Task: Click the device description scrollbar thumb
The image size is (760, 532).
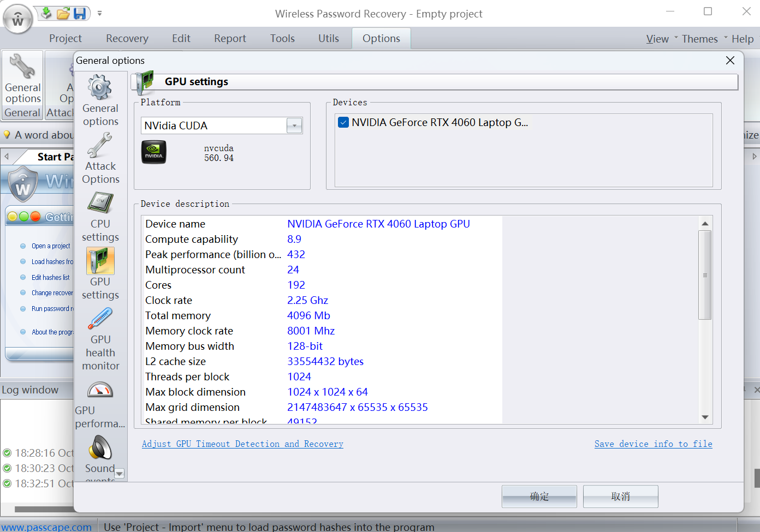Action: tap(705, 275)
